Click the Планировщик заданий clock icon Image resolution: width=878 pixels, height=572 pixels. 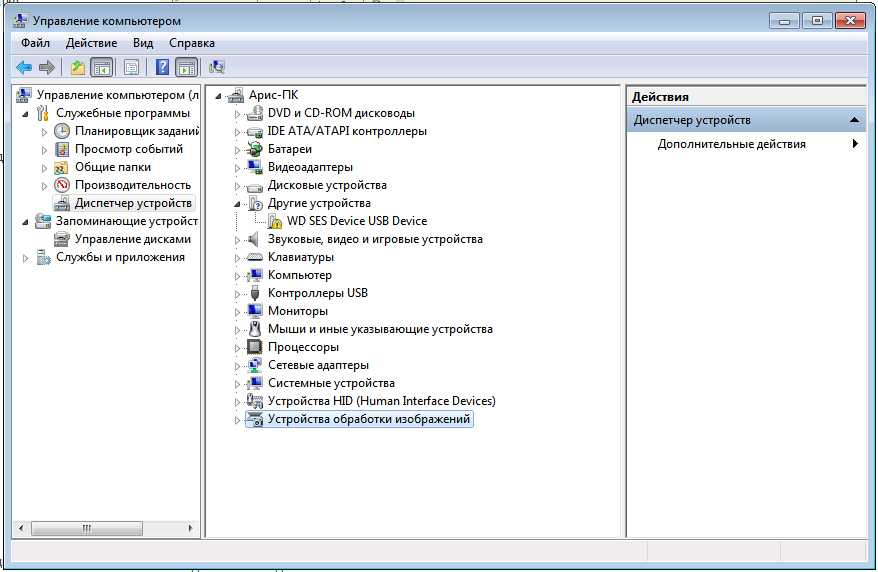point(62,131)
